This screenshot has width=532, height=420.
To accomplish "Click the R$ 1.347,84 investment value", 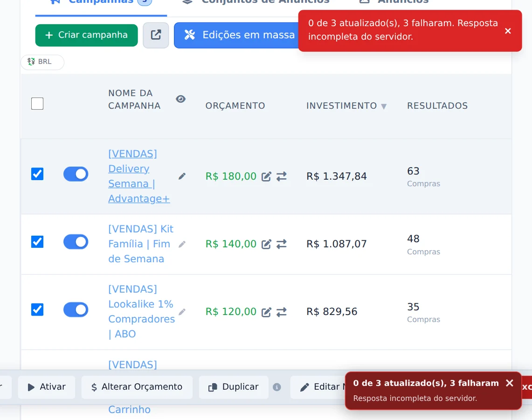I will coord(337,176).
